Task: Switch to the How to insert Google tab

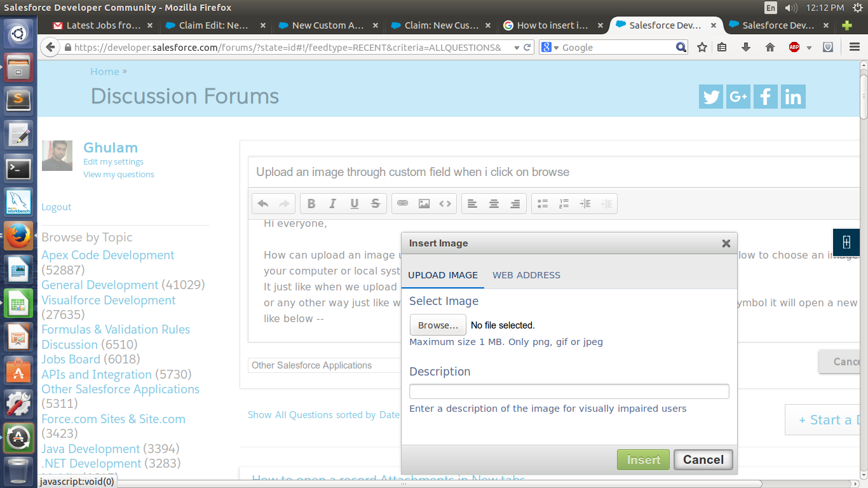Action: click(x=554, y=25)
